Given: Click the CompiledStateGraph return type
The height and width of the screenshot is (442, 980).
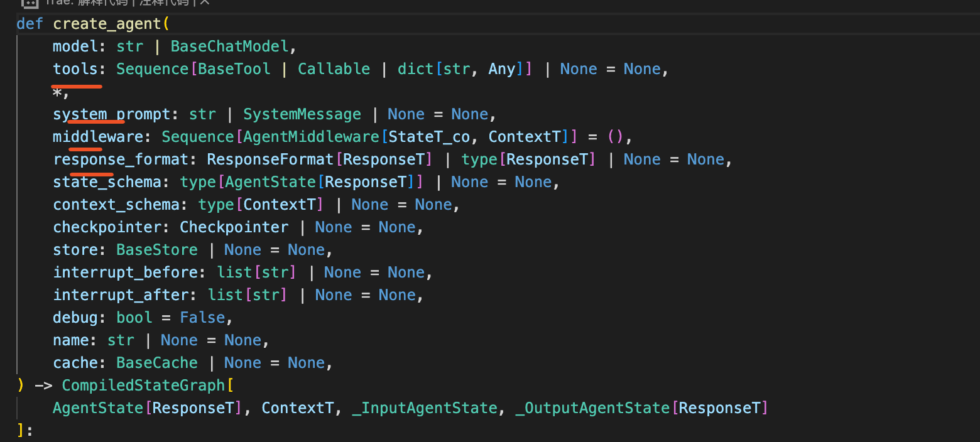Looking at the screenshot, I should point(143,385).
